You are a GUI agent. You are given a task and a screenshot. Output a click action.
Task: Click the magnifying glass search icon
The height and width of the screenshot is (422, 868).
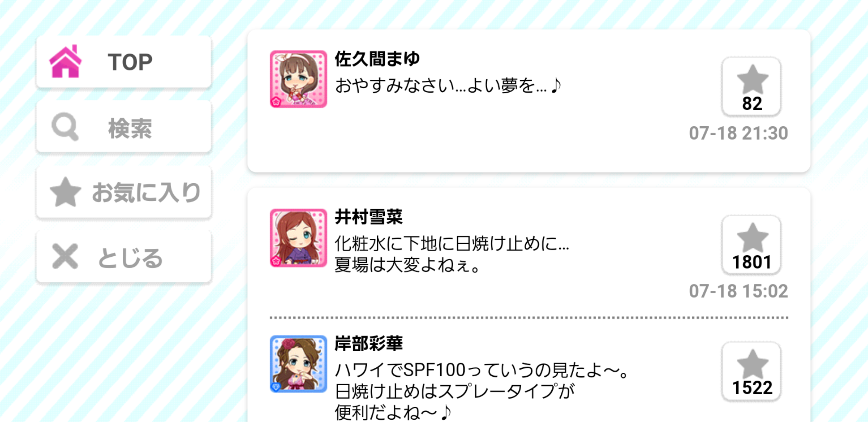coord(65,127)
